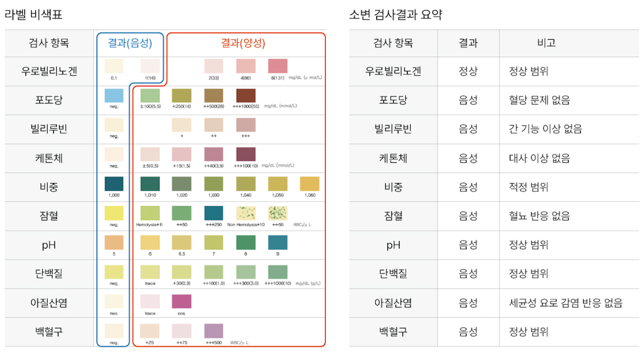Select the ketone +++100(10) dark swatch
The height and width of the screenshot is (352, 644).
pyautogui.click(x=245, y=154)
